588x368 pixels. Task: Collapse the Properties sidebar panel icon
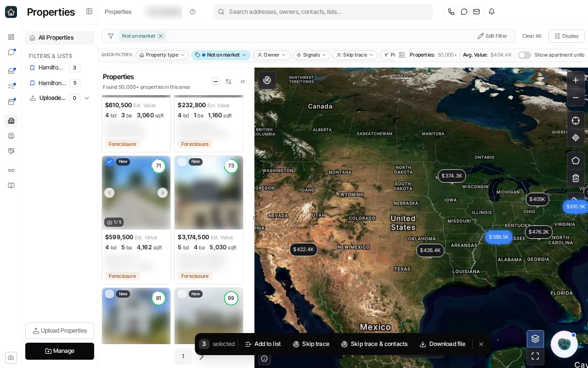point(89,11)
